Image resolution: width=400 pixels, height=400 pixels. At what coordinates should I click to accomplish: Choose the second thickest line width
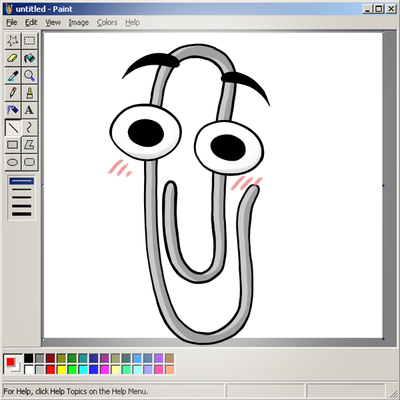click(22, 206)
